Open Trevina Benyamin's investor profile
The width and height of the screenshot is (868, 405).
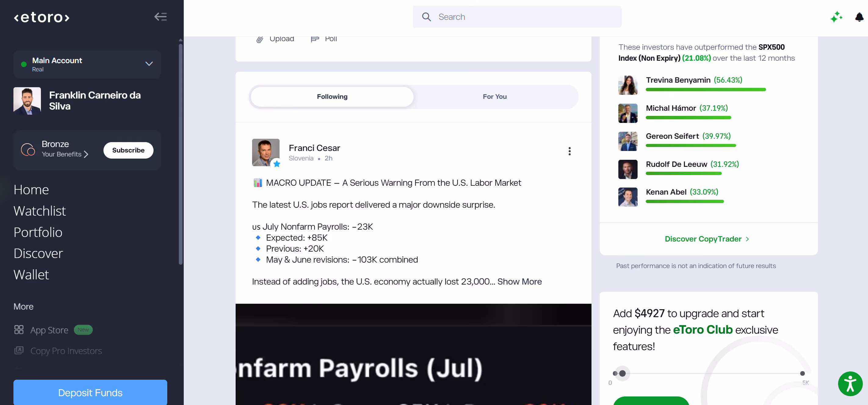pos(678,80)
